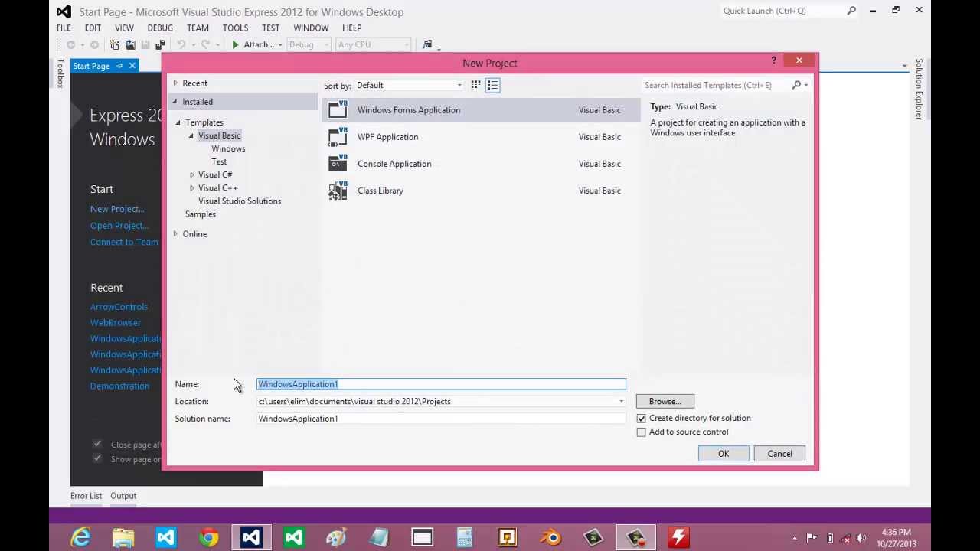
Task: Enable Add to source control checkbox
Action: [642, 432]
